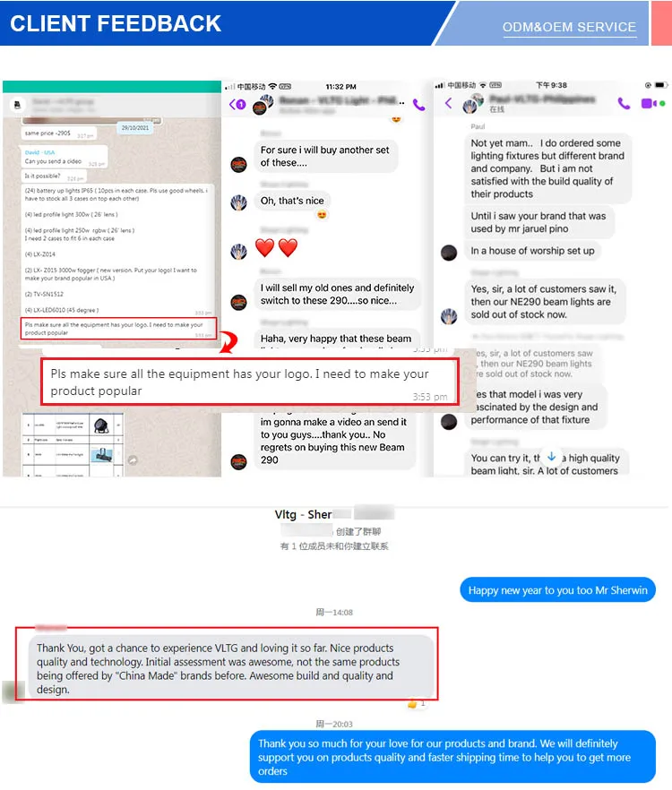This screenshot has height=790, width=672.
Task: Start a video call with the purple camera icon
Action: [649, 103]
